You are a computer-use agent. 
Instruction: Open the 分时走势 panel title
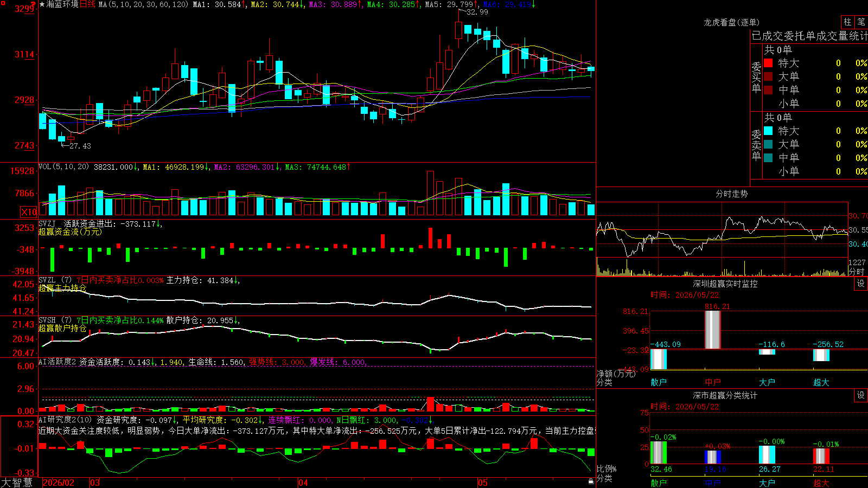[731, 194]
